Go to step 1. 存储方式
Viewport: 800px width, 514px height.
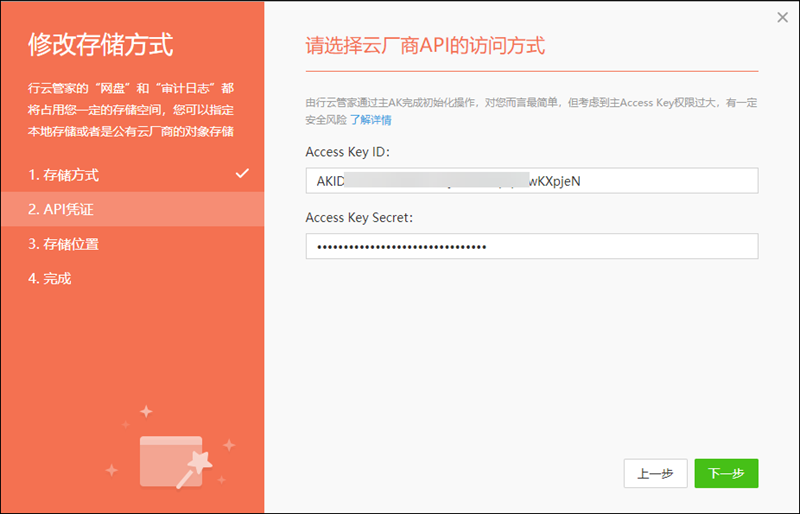(64, 175)
